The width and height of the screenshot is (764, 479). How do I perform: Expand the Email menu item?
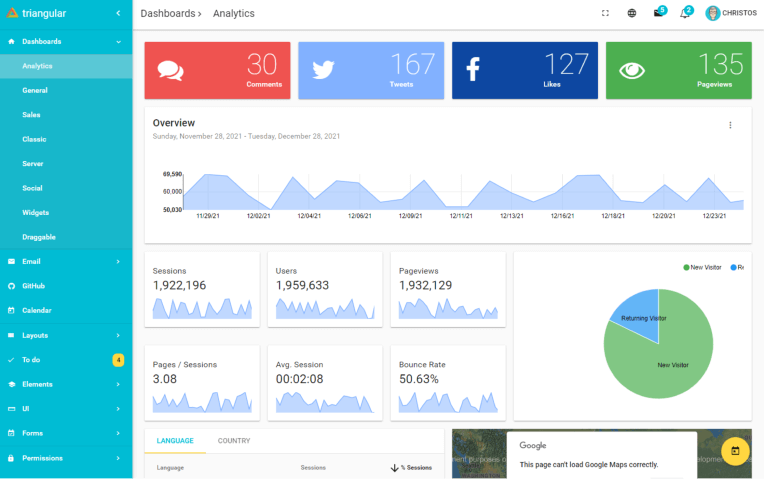(66, 262)
